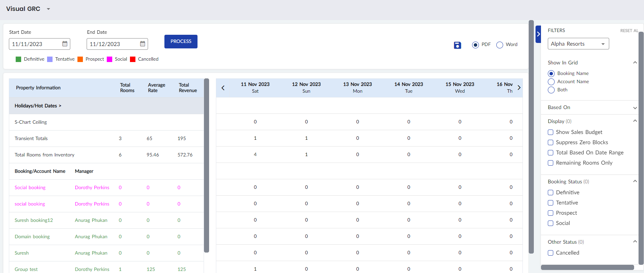Collapse the Other Status section
Image resolution: width=644 pixels, height=273 pixels.
click(x=635, y=242)
